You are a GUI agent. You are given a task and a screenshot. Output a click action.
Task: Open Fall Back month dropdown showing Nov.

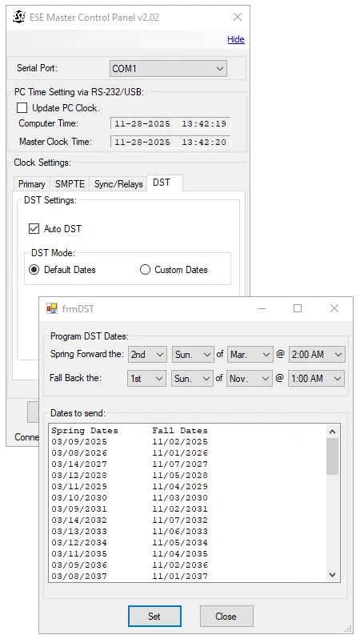(249, 378)
